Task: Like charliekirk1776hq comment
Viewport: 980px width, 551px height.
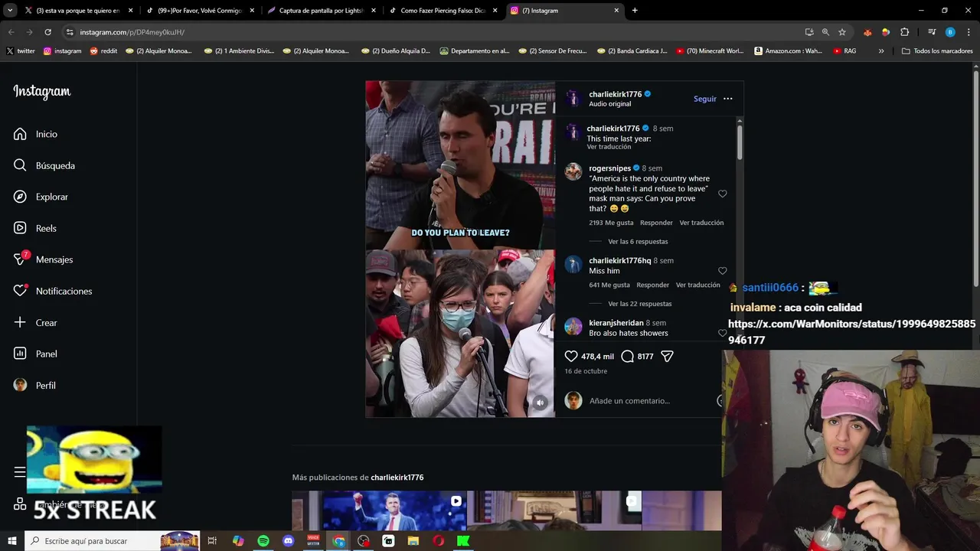Action: coord(722,271)
